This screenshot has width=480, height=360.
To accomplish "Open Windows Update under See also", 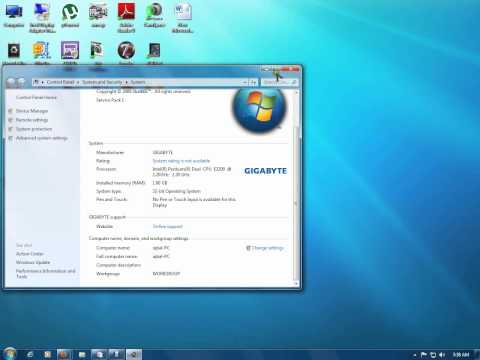I will point(33,262).
